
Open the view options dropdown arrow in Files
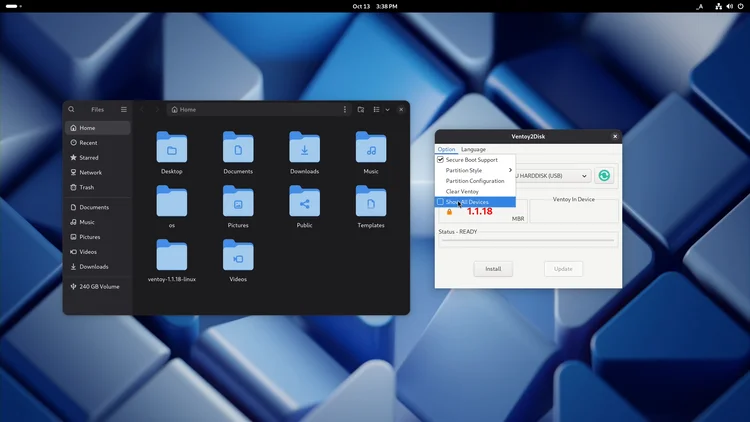(387, 110)
